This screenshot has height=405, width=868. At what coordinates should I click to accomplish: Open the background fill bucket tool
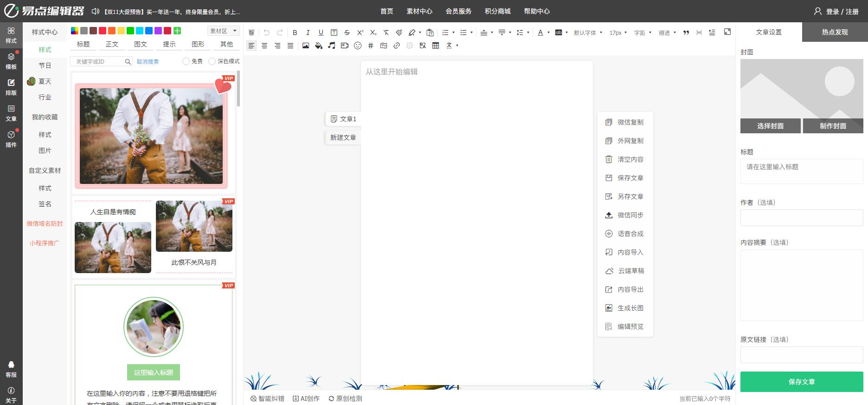click(318, 46)
